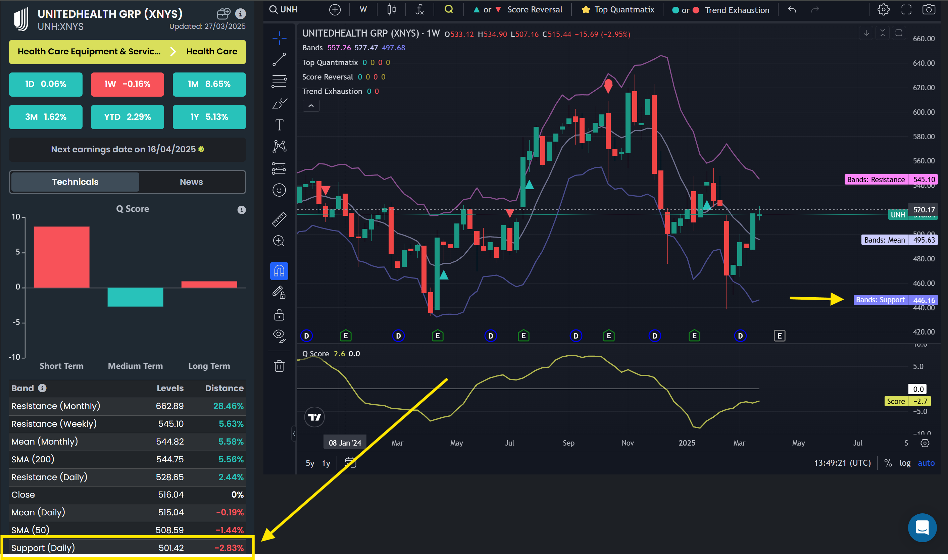Toggle the magnet mode tool
This screenshot has width=948, height=560.
tap(279, 271)
